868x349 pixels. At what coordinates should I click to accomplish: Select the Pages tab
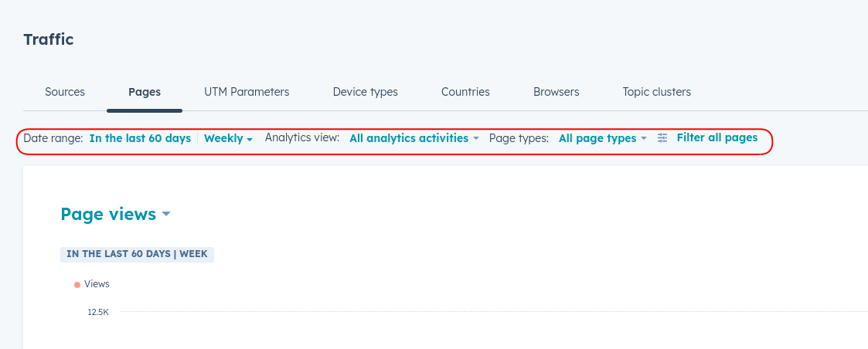click(x=145, y=92)
